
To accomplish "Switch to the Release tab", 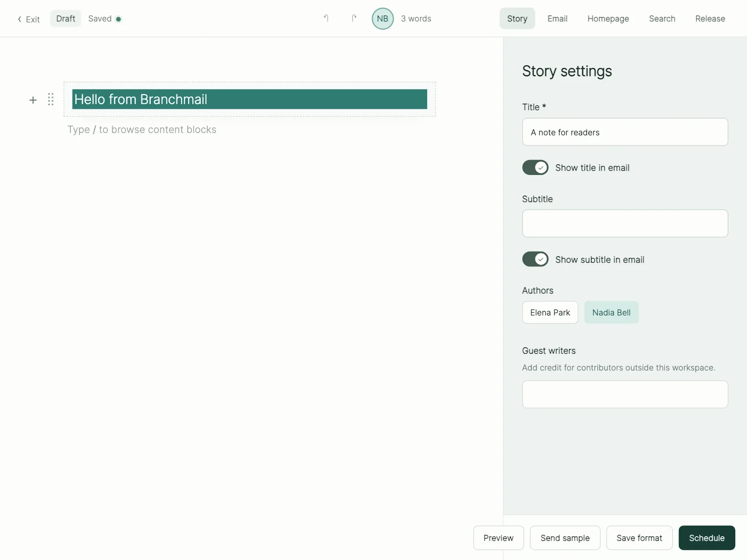I will click(x=710, y=19).
